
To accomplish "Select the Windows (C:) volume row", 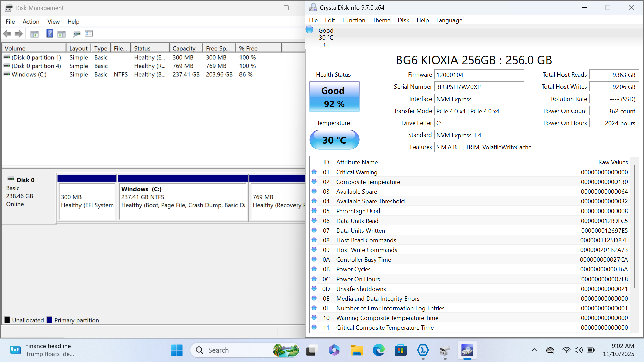I will (29, 74).
